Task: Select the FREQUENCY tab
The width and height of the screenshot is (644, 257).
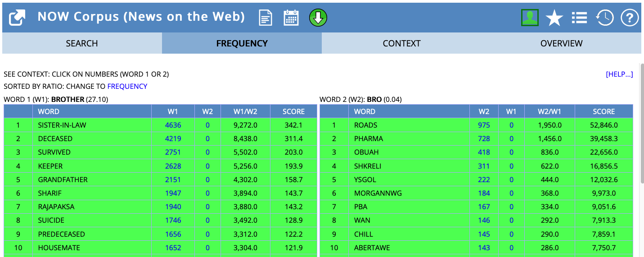Action: (x=242, y=43)
